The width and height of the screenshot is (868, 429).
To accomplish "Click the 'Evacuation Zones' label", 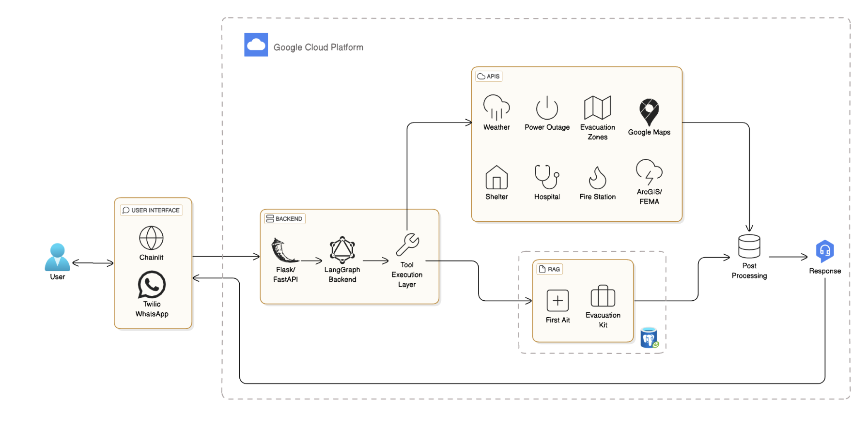I will 597,132.
